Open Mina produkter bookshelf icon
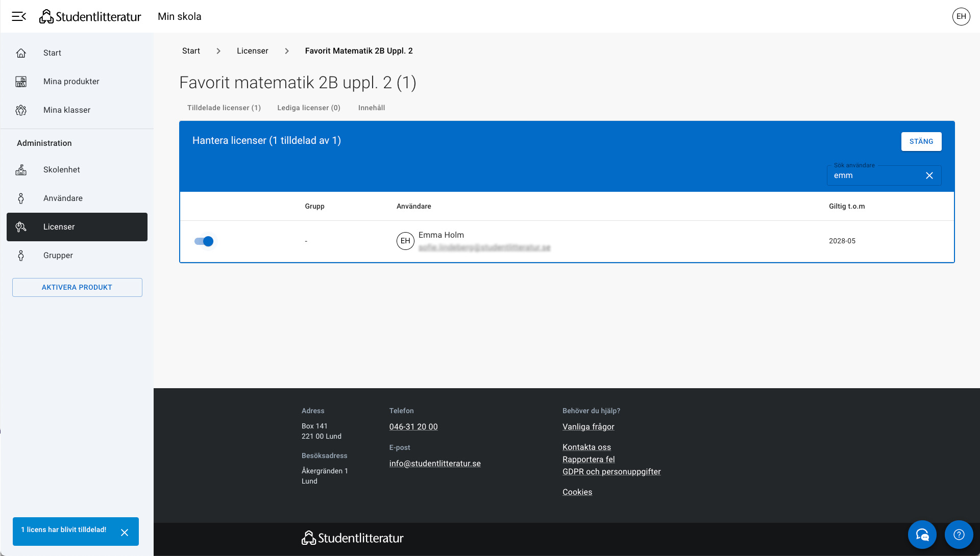The width and height of the screenshot is (980, 556). (x=21, y=82)
